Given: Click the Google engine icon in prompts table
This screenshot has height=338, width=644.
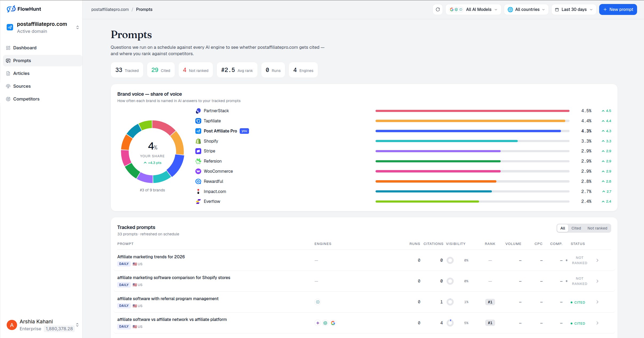Looking at the screenshot, I should tap(333, 323).
